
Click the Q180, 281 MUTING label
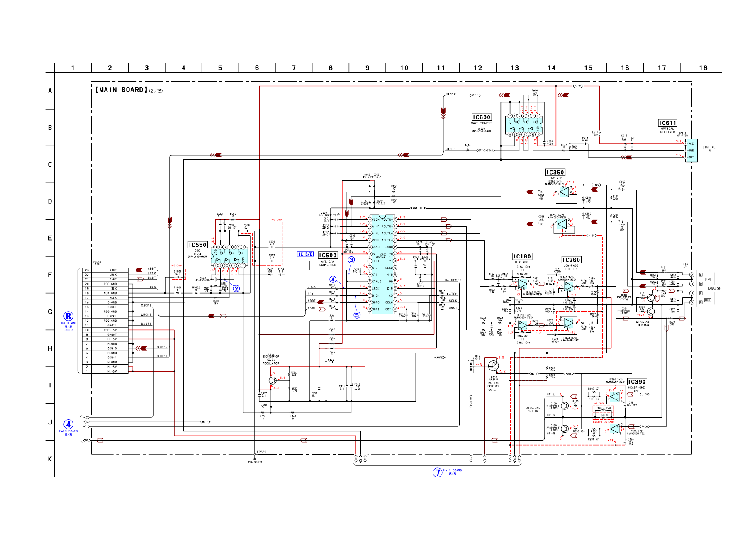643,324
